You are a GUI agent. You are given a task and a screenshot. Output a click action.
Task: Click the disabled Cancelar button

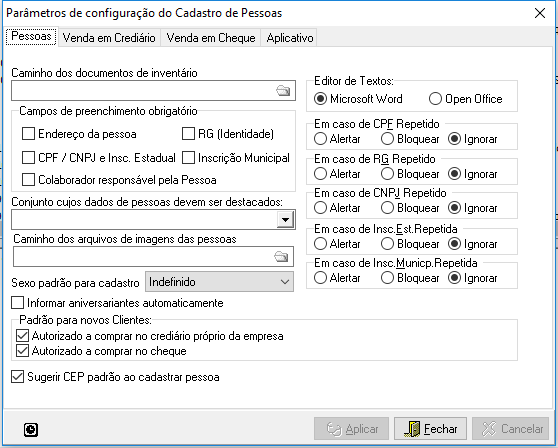coord(510,429)
